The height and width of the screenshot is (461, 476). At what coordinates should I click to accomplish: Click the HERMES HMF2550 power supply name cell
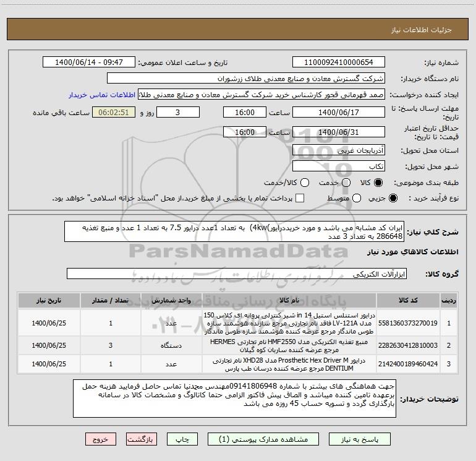pyautogui.click(x=289, y=345)
